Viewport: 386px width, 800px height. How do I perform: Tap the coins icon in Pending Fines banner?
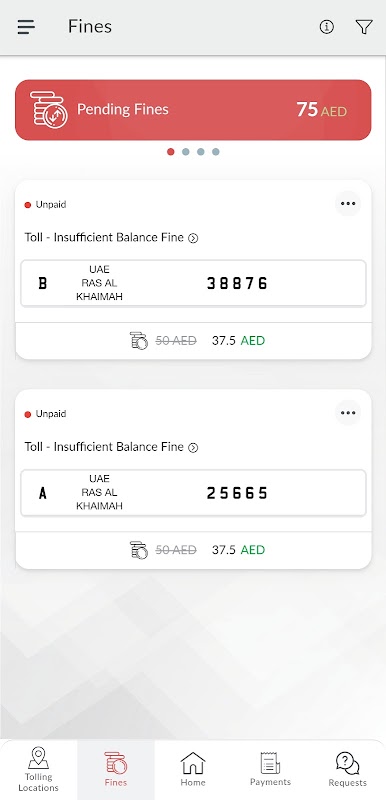48,110
